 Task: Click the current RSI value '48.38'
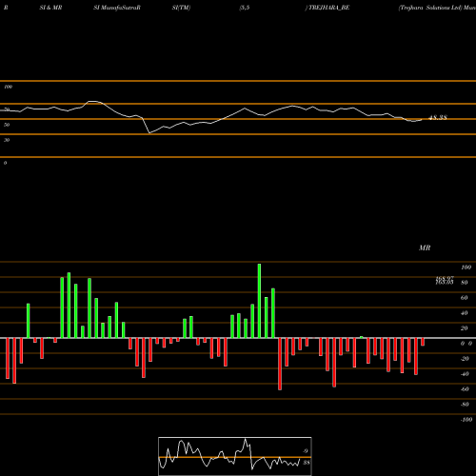438,118
